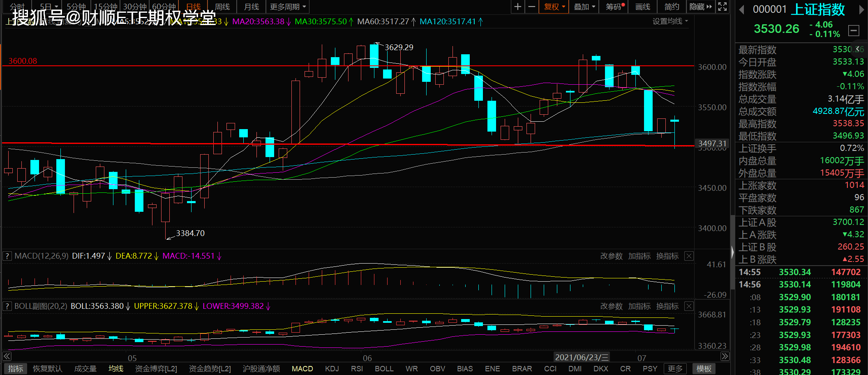Select the 日线 daily chart tab
The height and width of the screenshot is (375, 868).
point(193,7)
